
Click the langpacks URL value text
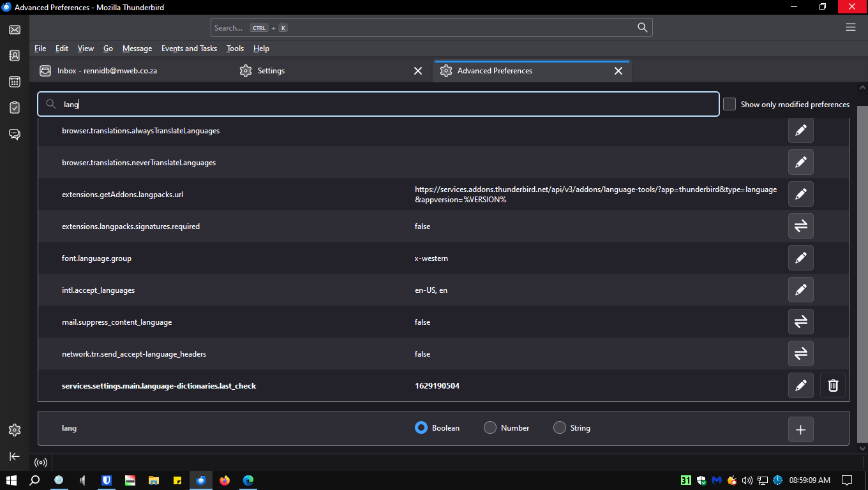(x=596, y=195)
